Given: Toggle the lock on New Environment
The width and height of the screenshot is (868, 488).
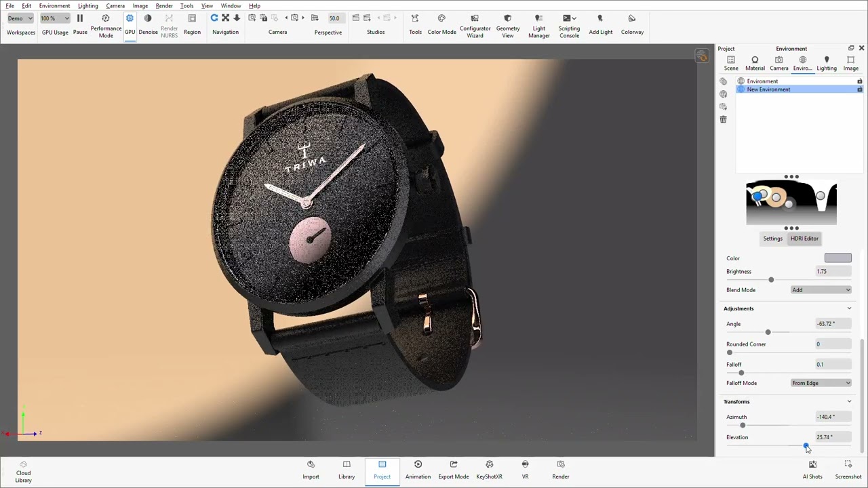Looking at the screenshot, I should point(859,89).
